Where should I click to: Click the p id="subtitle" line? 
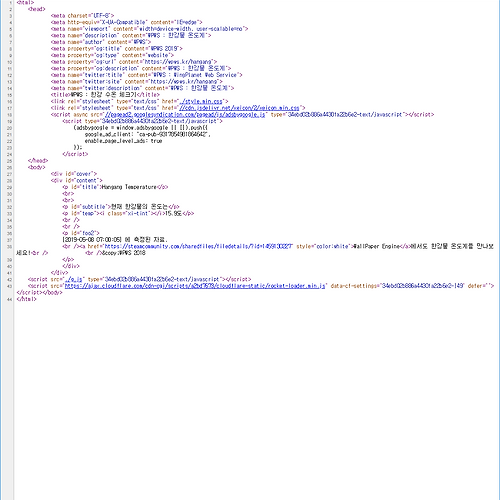(x=121, y=207)
